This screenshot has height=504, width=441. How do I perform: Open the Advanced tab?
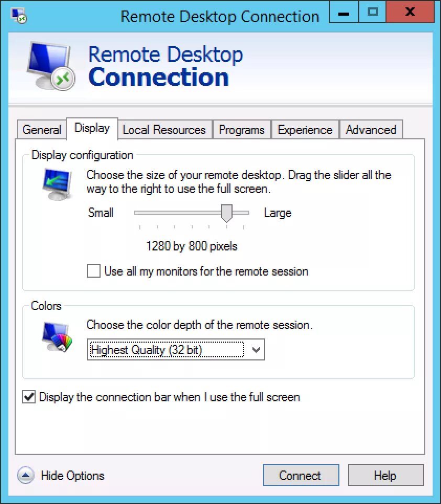[x=371, y=129]
